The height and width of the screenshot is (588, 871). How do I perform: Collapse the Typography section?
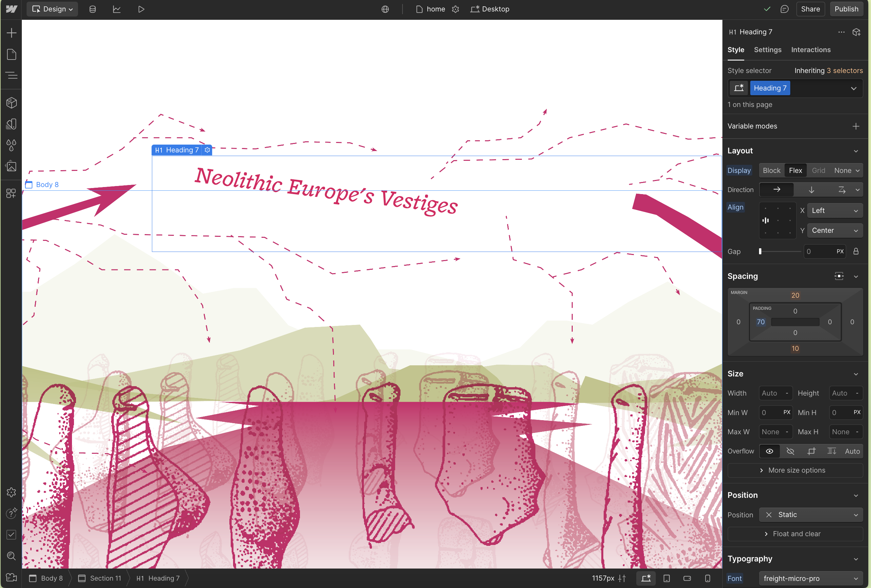[x=856, y=559]
